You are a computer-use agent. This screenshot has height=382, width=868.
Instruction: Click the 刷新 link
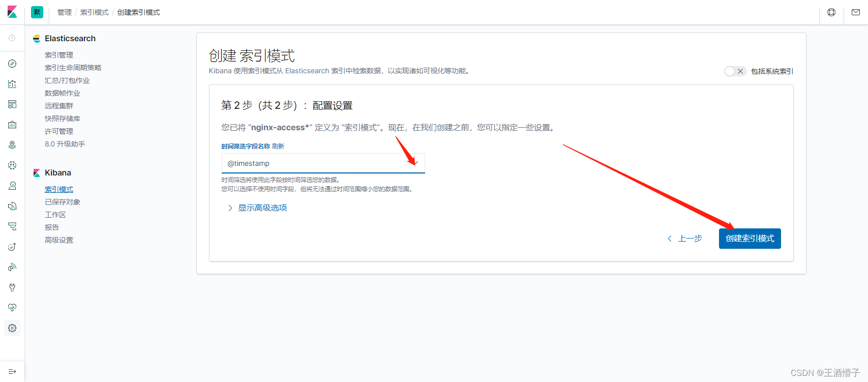click(x=278, y=146)
